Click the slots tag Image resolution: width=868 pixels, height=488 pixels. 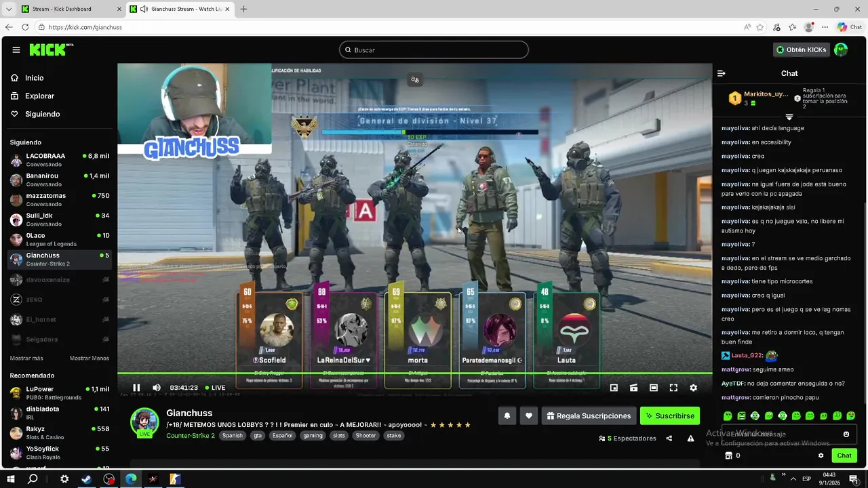[338, 436]
